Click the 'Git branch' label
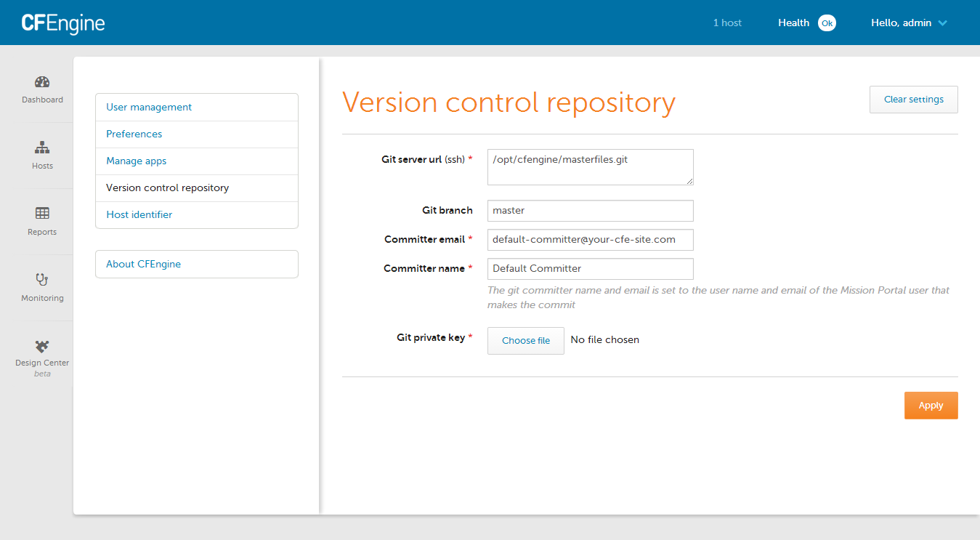The image size is (980, 540). (x=448, y=211)
